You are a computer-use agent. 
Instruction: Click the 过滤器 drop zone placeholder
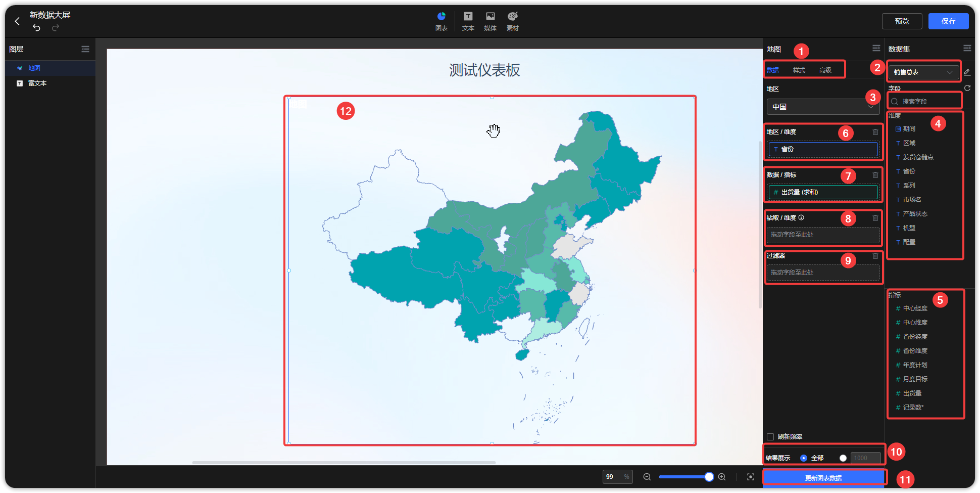[823, 273]
